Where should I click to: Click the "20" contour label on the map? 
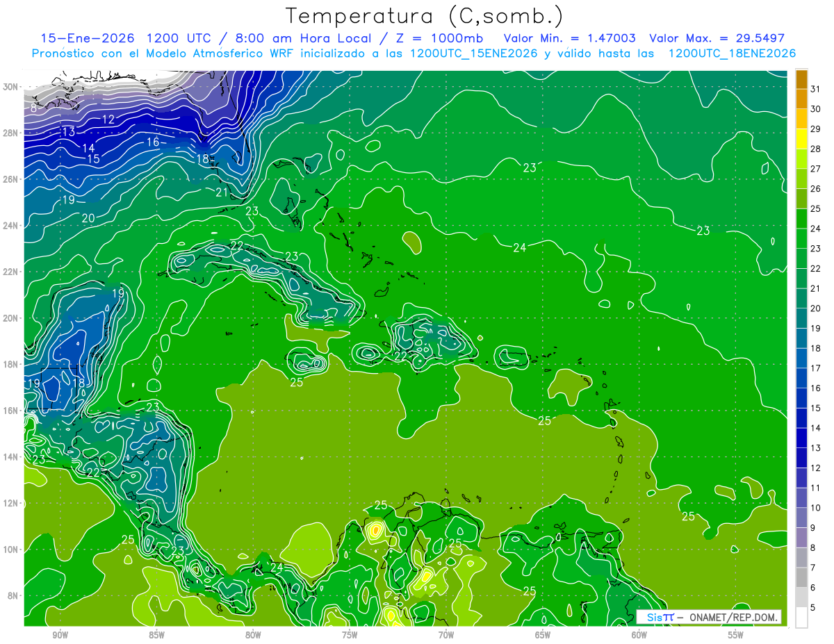tap(88, 217)
